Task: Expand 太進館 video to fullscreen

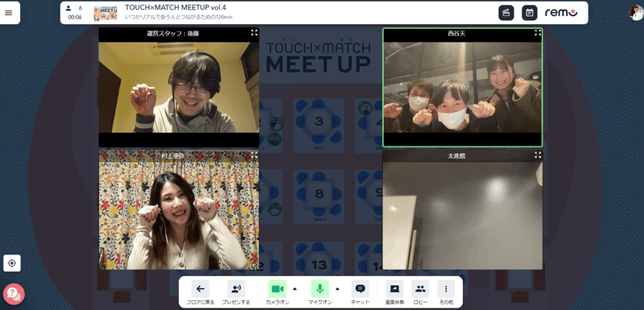Action: [x=538, y=155]
